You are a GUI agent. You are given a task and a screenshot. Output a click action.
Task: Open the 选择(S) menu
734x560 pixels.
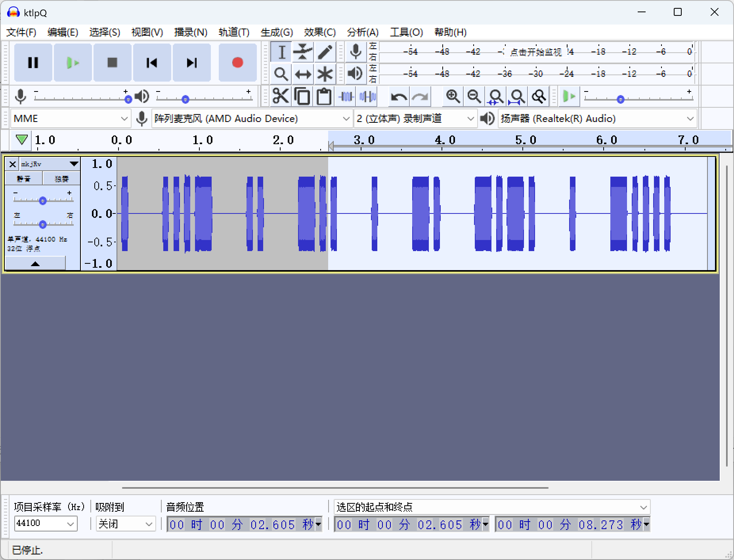105,32
